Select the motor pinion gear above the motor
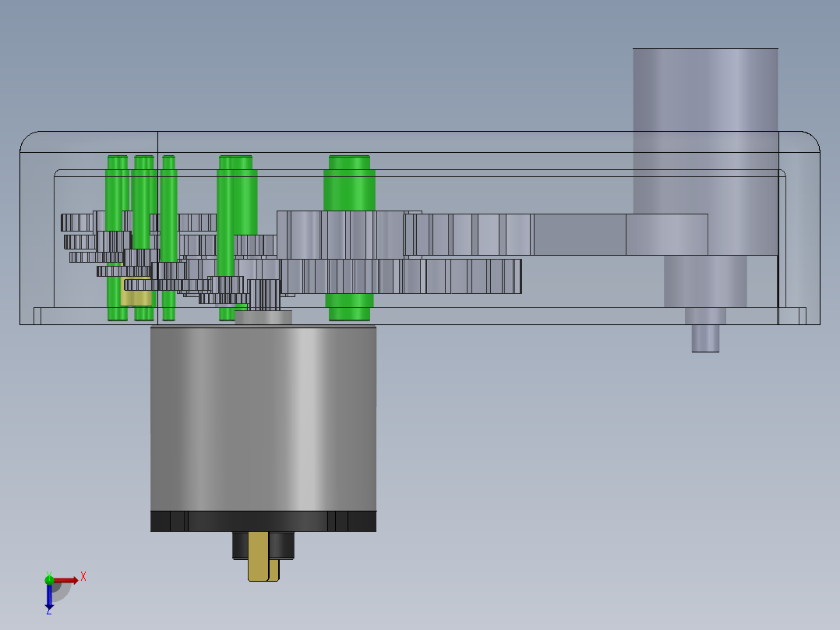 (264, 295)
